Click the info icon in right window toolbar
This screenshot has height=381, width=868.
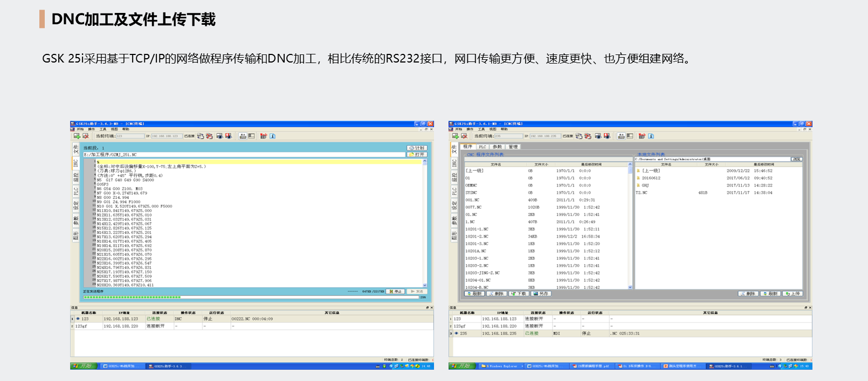(651, 136)
